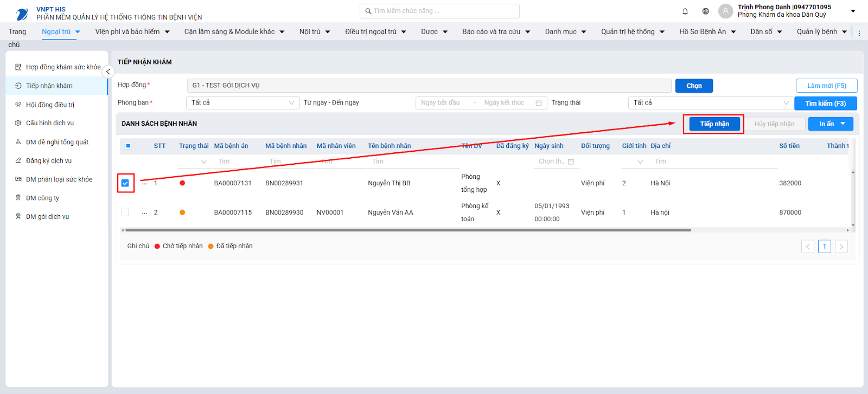Open the Nội trú menu
Viewport: 868px width, 394px height.
point(315,32)
